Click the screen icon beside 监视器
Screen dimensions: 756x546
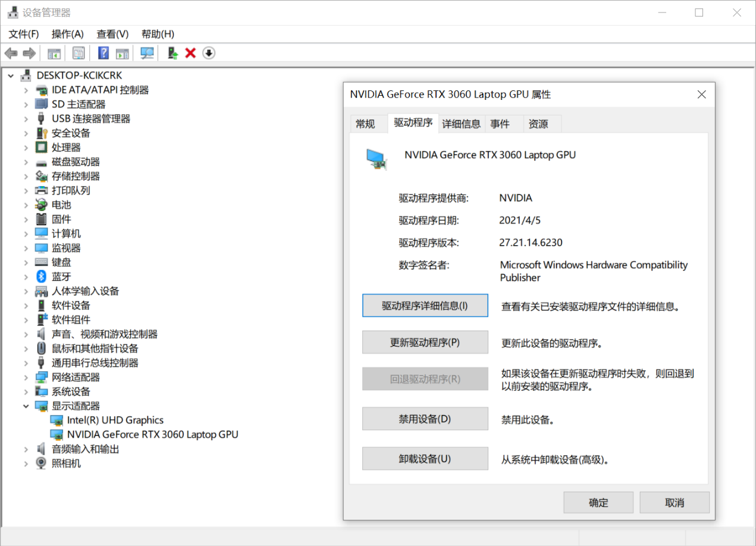tap(41, 248)
